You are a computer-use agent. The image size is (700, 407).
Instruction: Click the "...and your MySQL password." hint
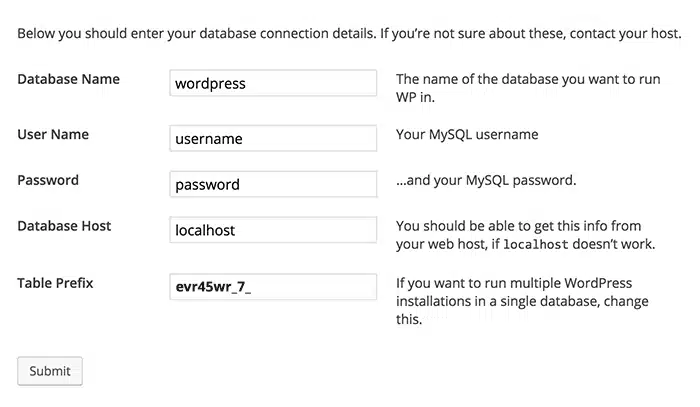486,181
